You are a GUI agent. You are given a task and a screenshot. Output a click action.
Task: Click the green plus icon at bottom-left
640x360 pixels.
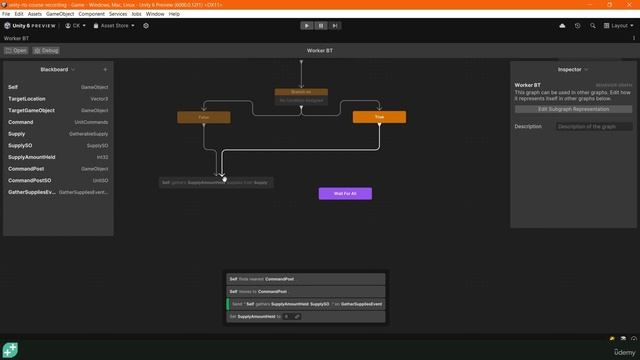pyautogui.click(x=10, y=350)
